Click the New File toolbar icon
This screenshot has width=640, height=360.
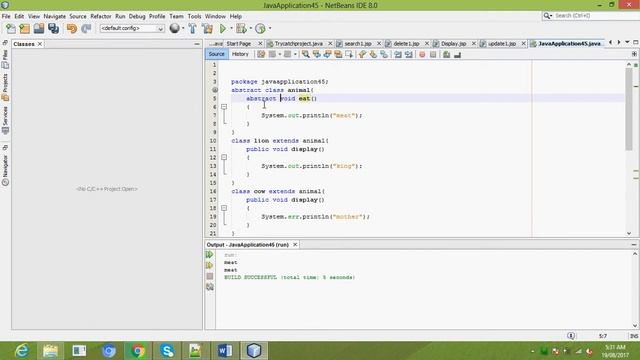(10, 28)
